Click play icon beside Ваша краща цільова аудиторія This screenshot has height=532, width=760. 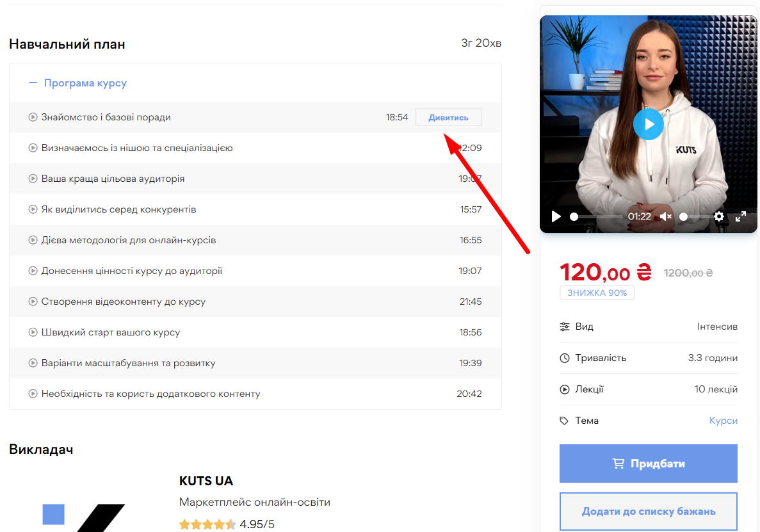33,179
